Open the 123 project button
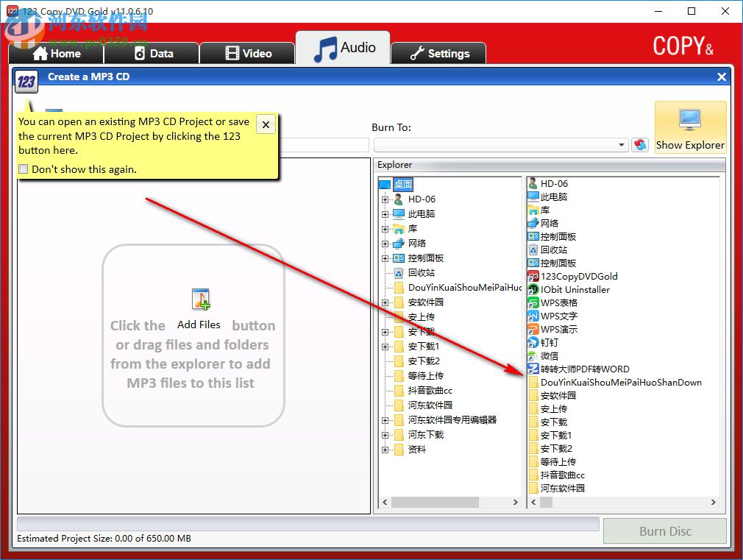Screen dimensions: 743x560 point(26,82)
